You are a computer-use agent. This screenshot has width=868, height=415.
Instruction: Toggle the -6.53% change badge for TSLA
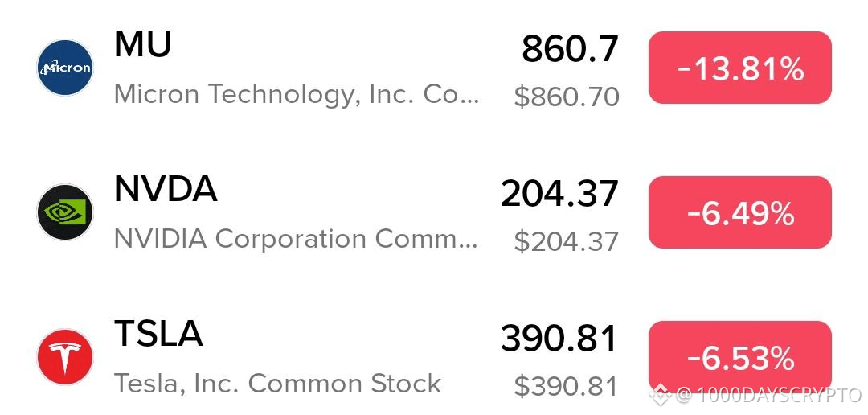(x=740, y=357)
